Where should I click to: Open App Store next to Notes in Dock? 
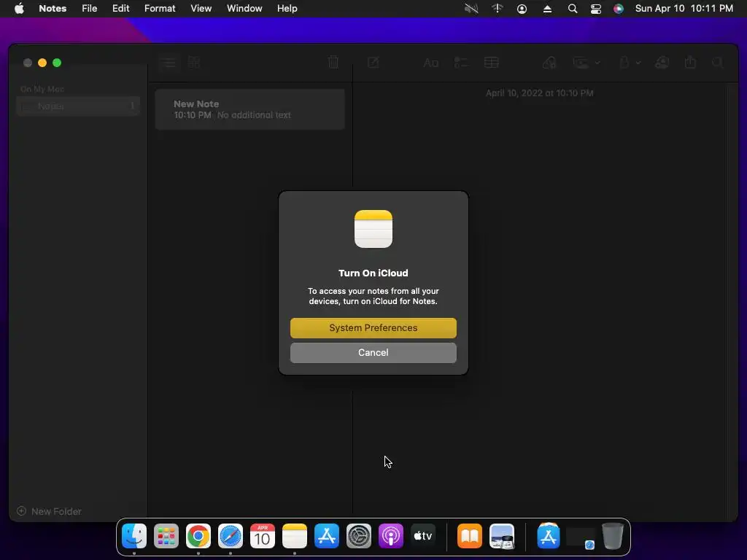327,536
